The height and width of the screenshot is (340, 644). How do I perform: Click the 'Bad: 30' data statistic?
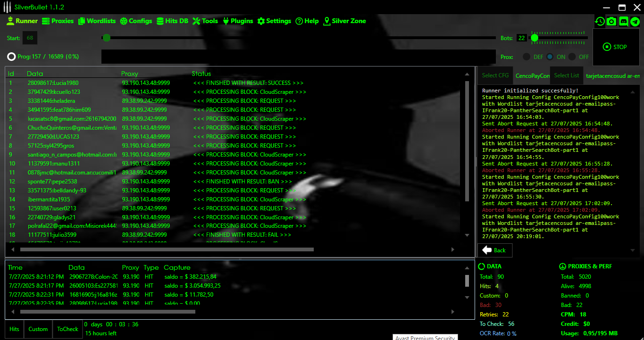point(490,305)
